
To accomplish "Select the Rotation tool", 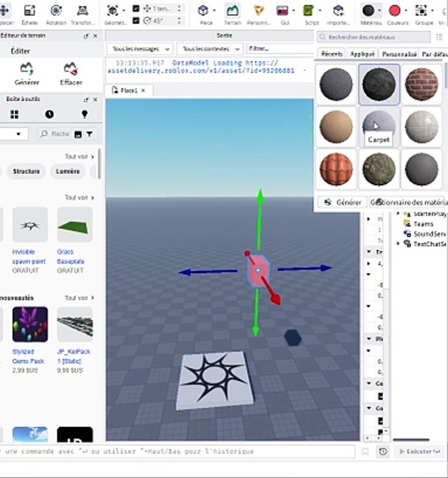I will pos(56,15).
